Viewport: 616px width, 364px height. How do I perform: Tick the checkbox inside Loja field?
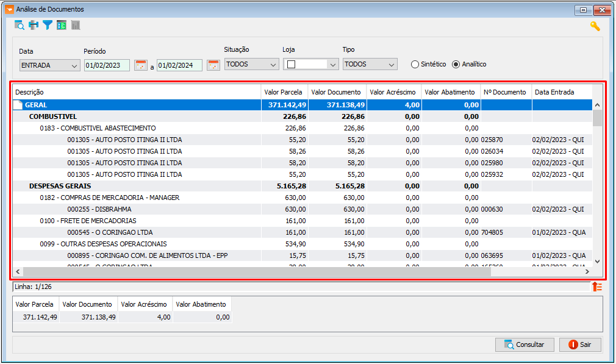pyautogui.click(x=291, y=65)
